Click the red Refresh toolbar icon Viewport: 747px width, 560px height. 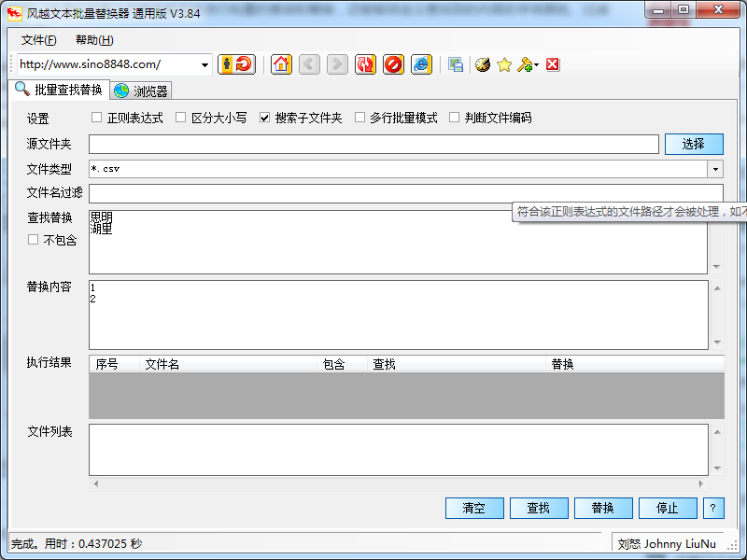[x=365, y=64]
